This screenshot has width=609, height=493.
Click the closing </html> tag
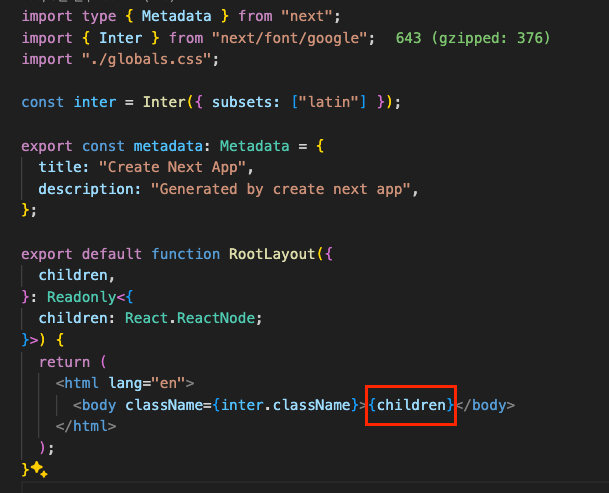pyautogui.click(x=86, y=426)
